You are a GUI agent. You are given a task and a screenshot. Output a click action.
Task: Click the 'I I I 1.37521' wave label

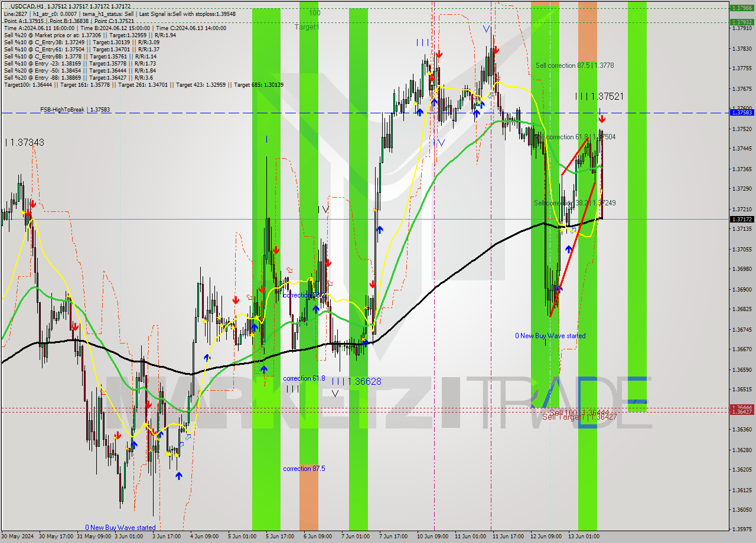point(600,96)
